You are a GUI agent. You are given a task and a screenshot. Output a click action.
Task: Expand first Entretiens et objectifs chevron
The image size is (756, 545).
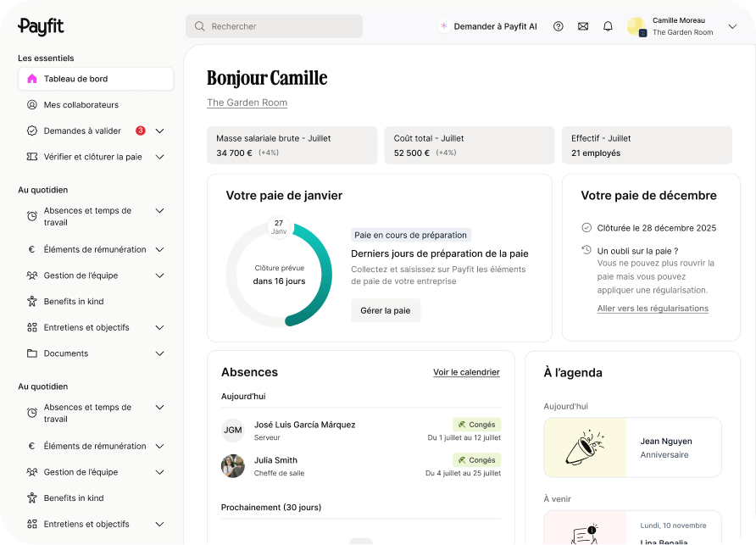[x=159, y=327]
